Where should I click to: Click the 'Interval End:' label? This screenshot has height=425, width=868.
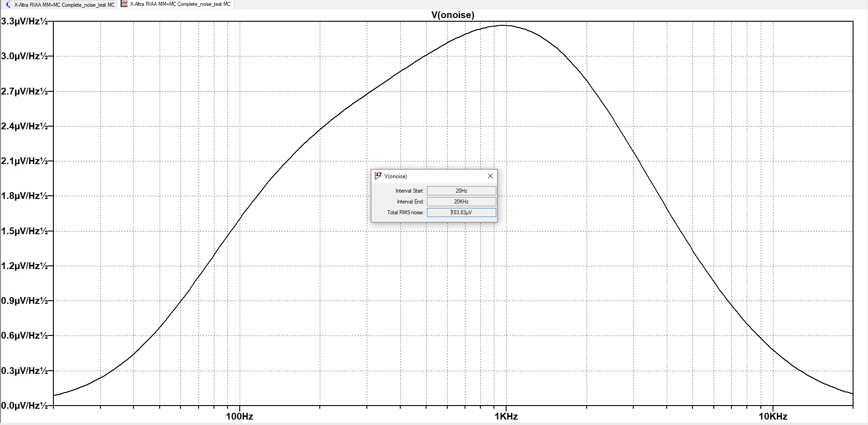pos(411,202)
